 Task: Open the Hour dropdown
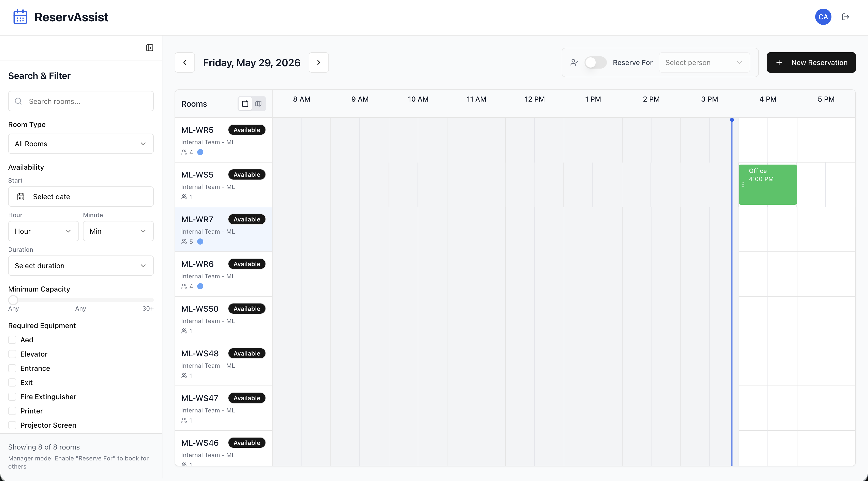[x=43, y=231]
